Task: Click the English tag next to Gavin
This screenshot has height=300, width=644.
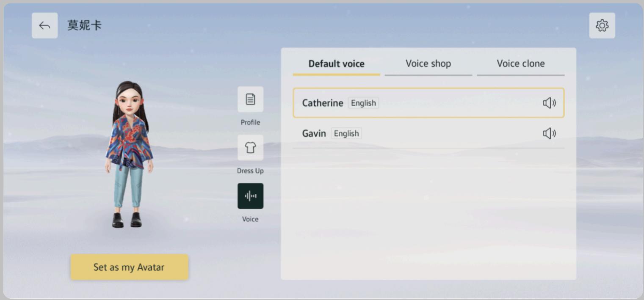Action: [346, 133]
